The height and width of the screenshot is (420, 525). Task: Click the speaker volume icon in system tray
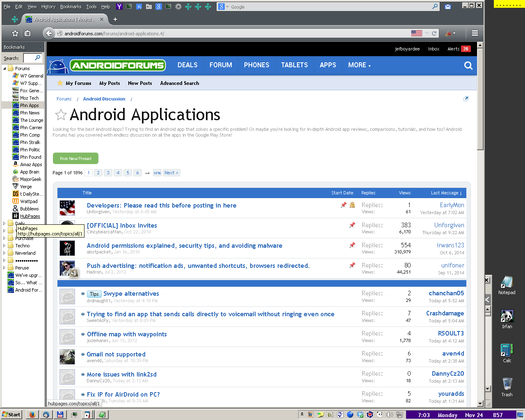(x=389, y=415)
